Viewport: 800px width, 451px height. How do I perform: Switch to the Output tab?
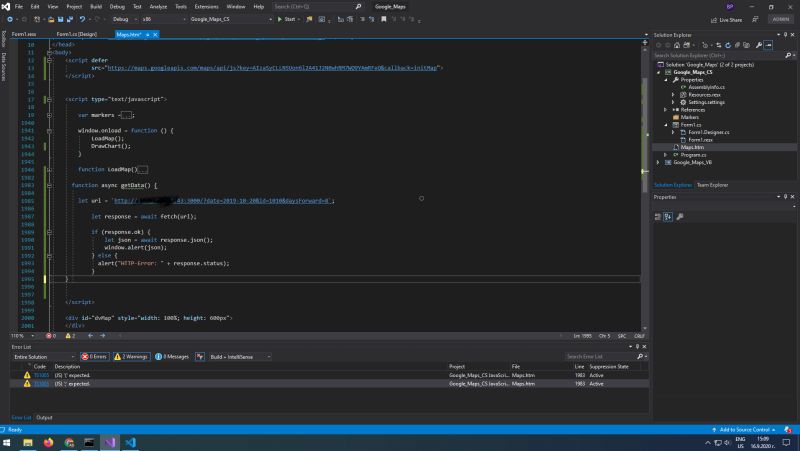pos(44,417)
